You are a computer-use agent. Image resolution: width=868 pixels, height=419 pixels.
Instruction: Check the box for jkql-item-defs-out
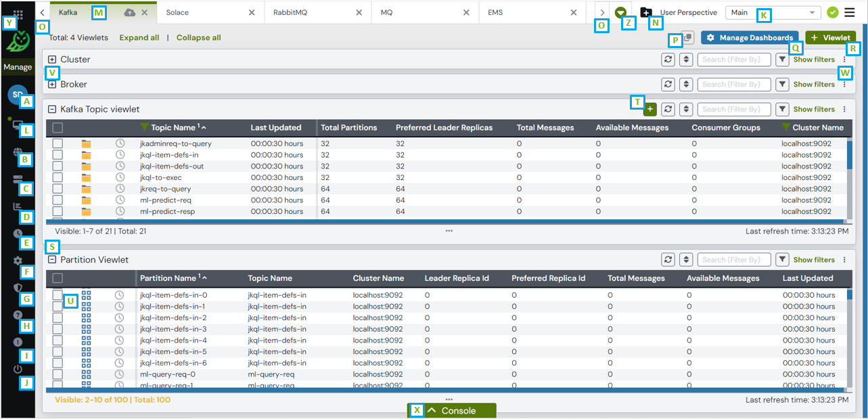coord(58,166)
